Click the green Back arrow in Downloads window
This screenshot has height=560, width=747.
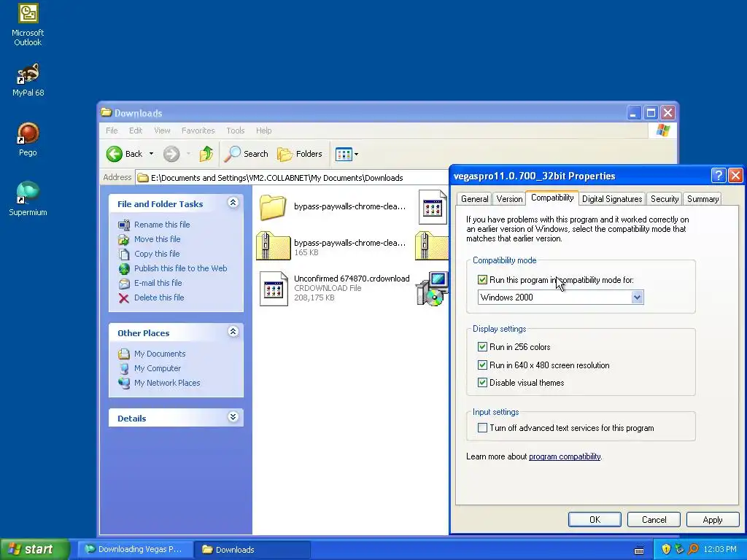(115, 154)
